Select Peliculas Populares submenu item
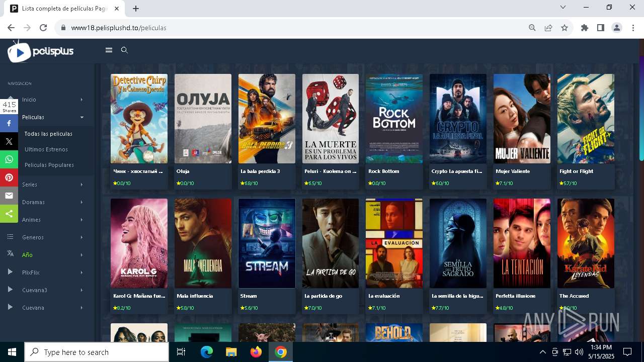The image size is (644, 362). click(x=49, y=165)
